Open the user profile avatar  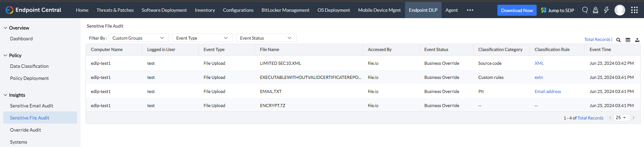pos(620,10)
